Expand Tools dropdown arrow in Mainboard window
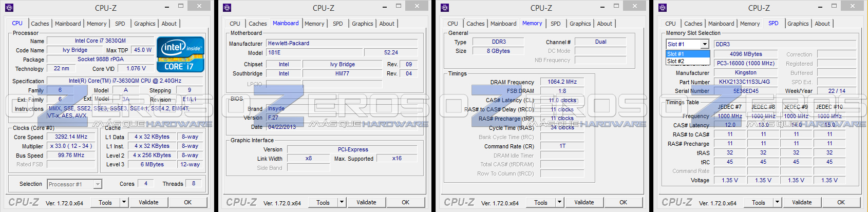This screenshot has height=212, width=868. [342, 202]
